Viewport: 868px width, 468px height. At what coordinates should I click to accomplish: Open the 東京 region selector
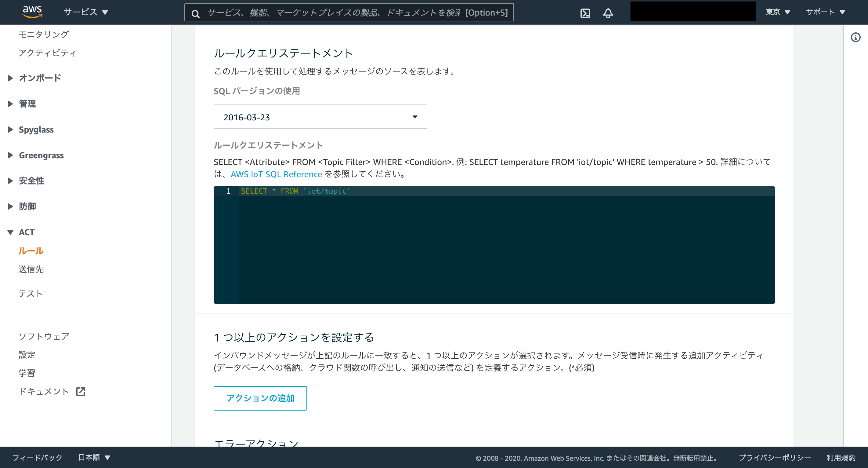pos(777,12)
